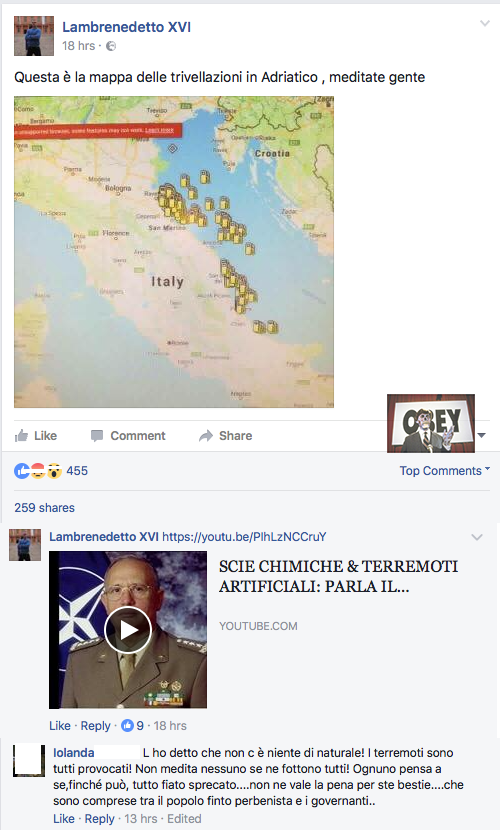This screenshot has height=830, width=500.
Task: Play the SCIE CHIMICHE video preview
Action: coord(128,630)
